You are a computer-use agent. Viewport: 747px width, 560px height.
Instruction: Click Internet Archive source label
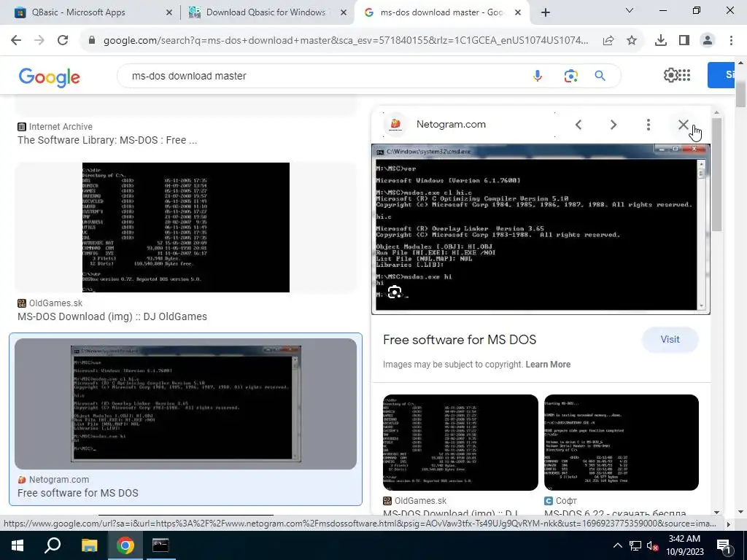click(x=61, y=127)
